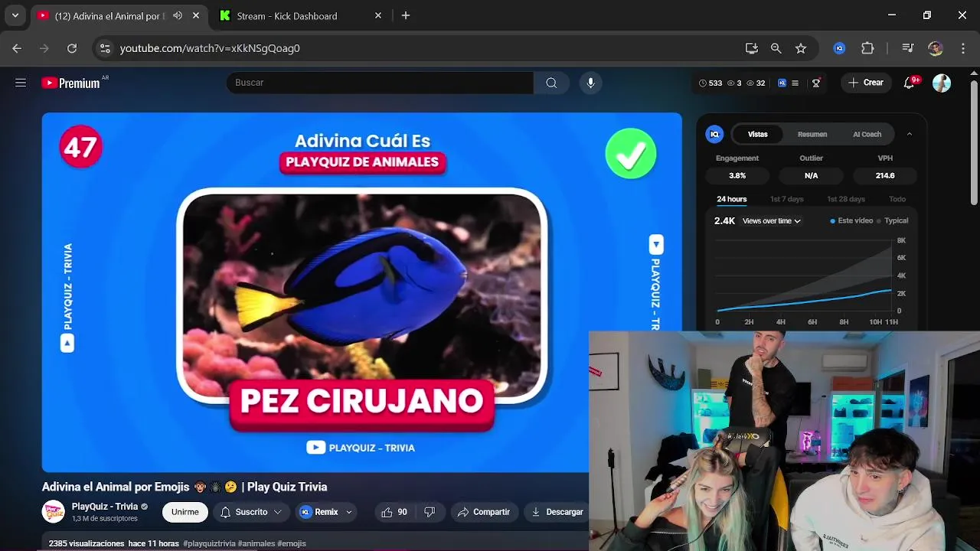Open the PlayQuiz - Trivia channel name link
The width and height of the screenshot is (980, 551).
(x=105, y=507)
